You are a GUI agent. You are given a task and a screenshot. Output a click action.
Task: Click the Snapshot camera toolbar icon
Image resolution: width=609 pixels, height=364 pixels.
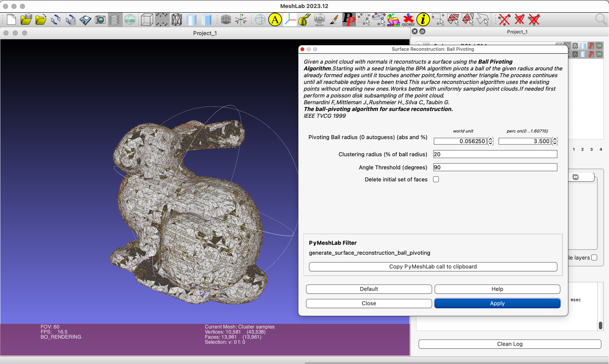(x=100, y=20)
